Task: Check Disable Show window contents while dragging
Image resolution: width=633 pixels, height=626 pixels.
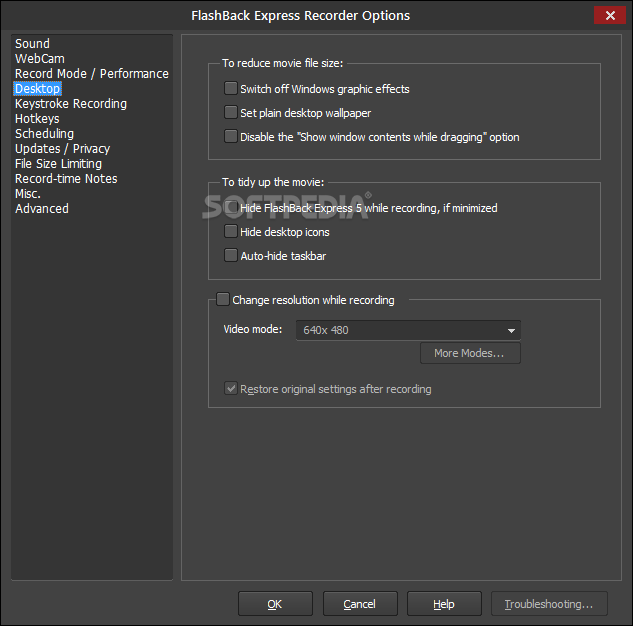Action: 231,136
